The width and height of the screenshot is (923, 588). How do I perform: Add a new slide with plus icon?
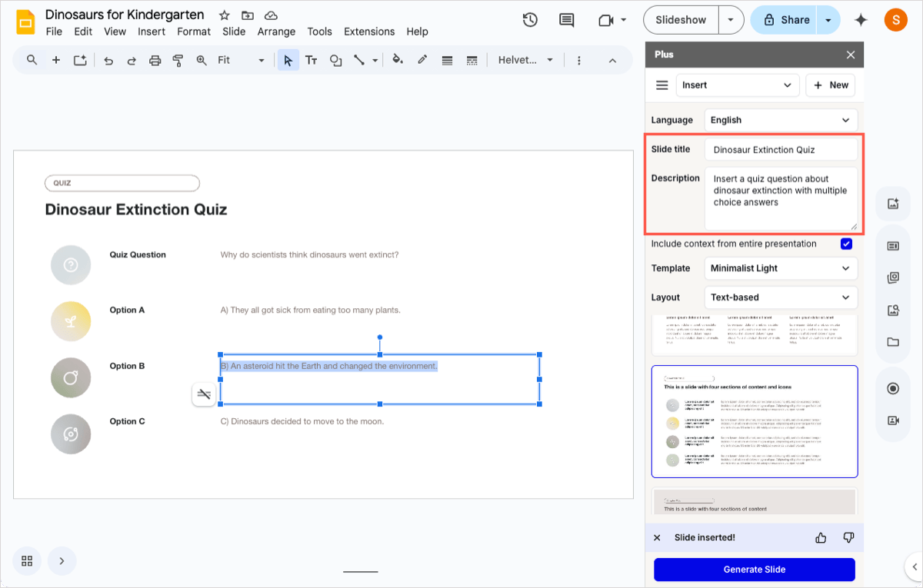click(x=56, y=60)
